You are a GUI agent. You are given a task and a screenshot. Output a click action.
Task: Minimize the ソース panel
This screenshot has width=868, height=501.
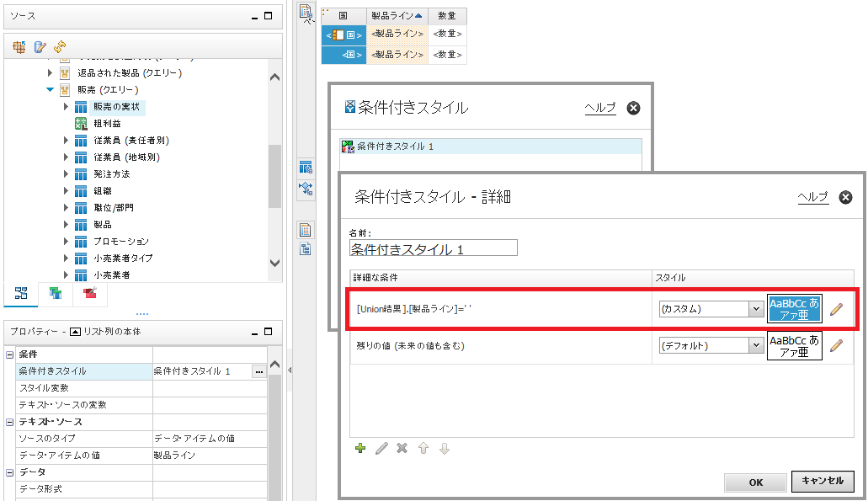(x=254, y=17)
